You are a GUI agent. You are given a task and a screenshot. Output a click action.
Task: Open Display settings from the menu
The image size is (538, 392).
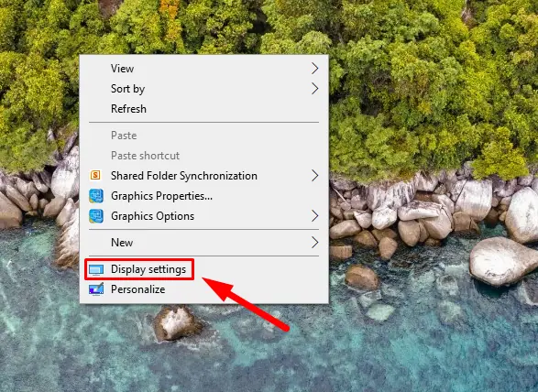[203, 269]
